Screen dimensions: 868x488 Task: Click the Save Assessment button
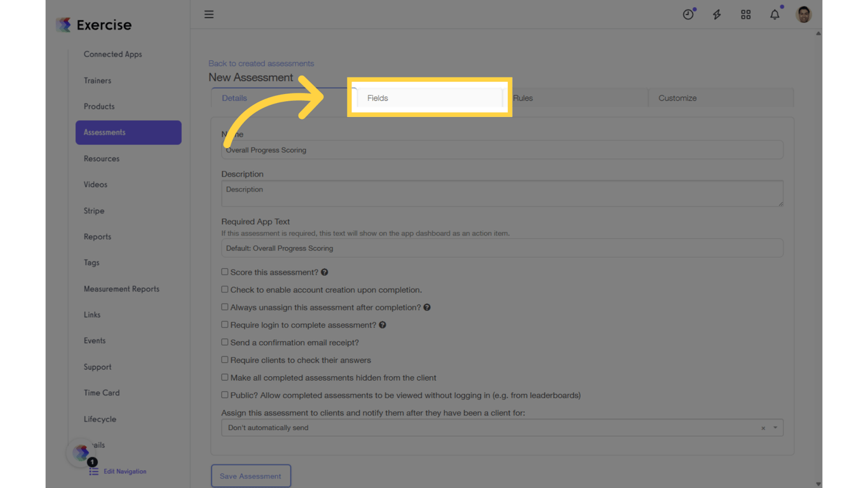(x=251, y=475)
